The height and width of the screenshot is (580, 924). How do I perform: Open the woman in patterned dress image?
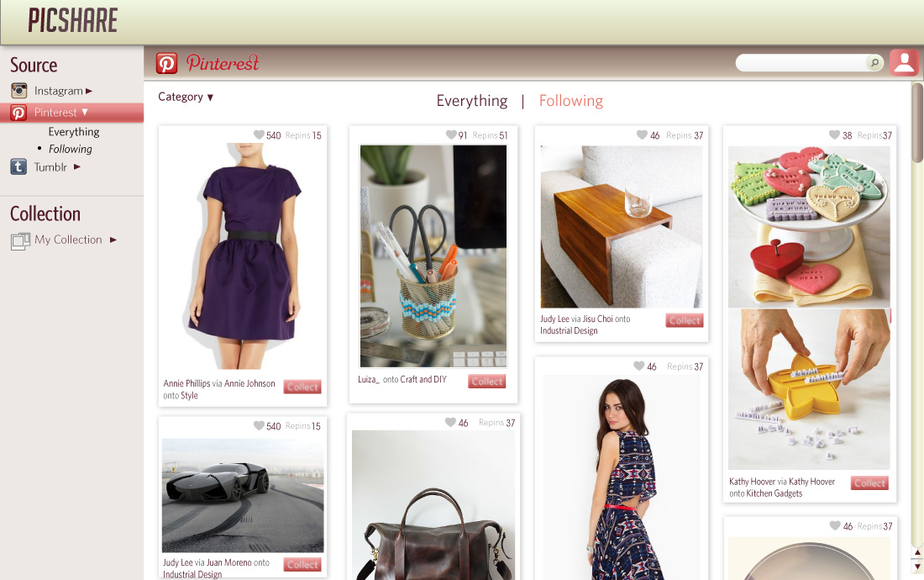tap(622, 477)
